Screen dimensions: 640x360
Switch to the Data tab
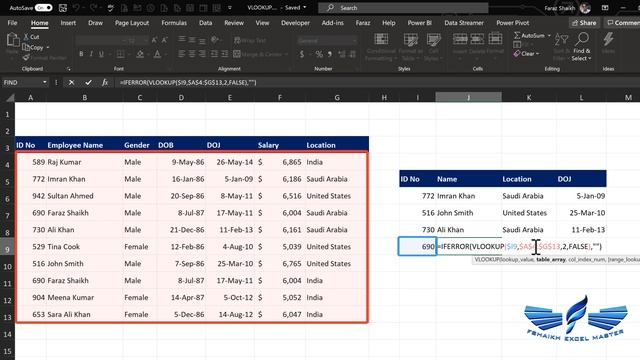(205, 23)
